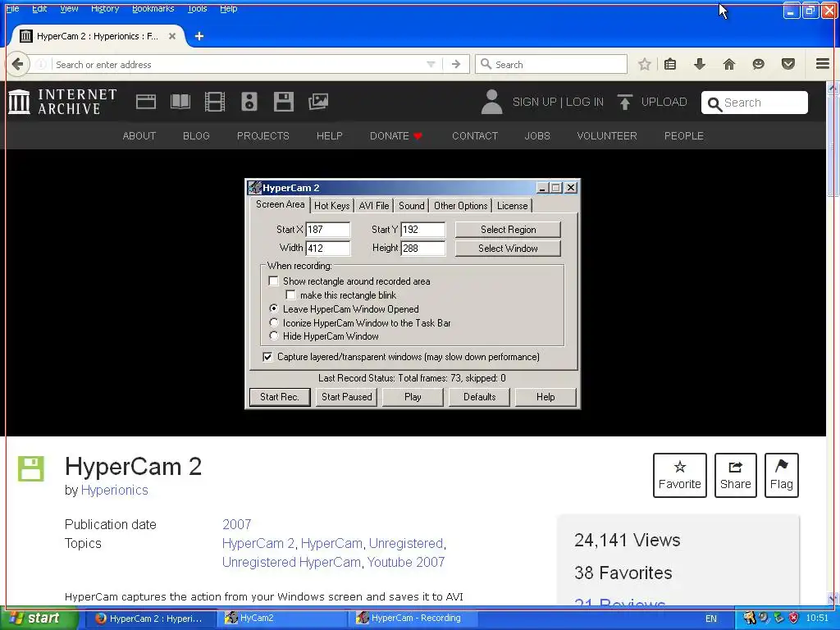
Task: Toggle Capture layered/transparent windows checkbox
Action: 267,357
